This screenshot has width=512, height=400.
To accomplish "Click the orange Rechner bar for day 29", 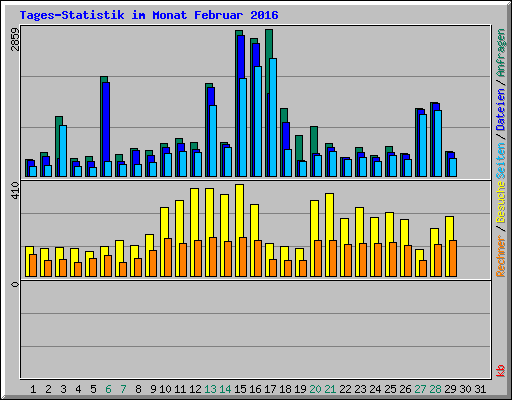I will [x=453, y=258].
